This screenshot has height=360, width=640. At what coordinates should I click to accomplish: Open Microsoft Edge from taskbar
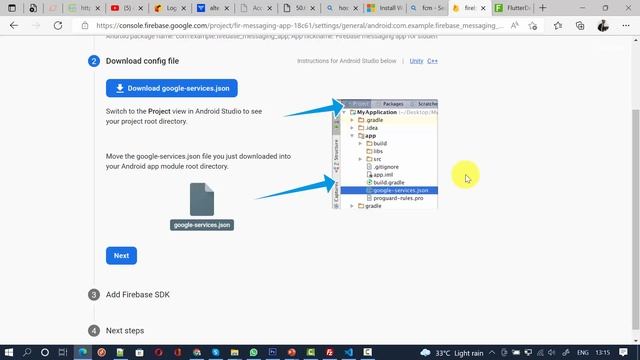click(x=83, y=352)
